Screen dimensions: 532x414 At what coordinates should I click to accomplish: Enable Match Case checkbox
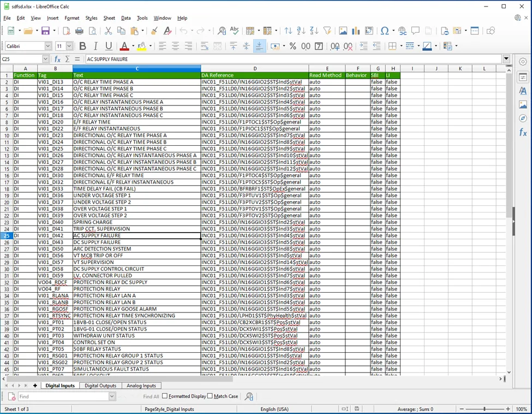point(210,395)
